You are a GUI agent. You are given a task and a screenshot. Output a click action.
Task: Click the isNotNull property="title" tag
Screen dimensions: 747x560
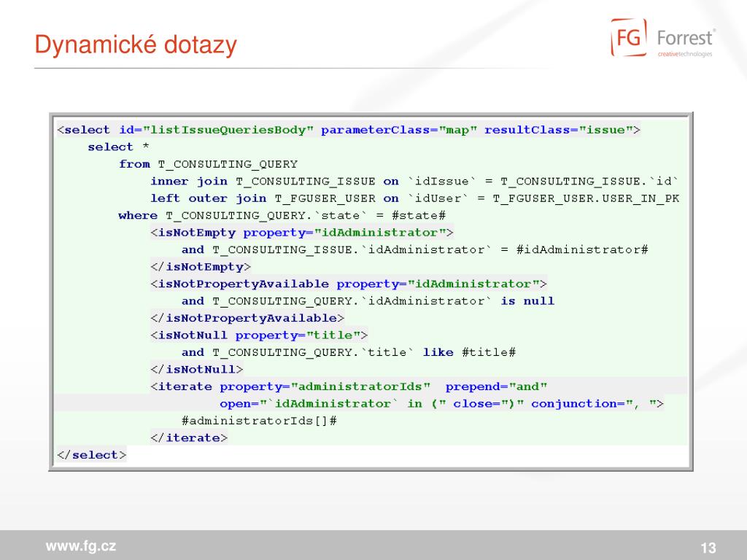point(259,335)
